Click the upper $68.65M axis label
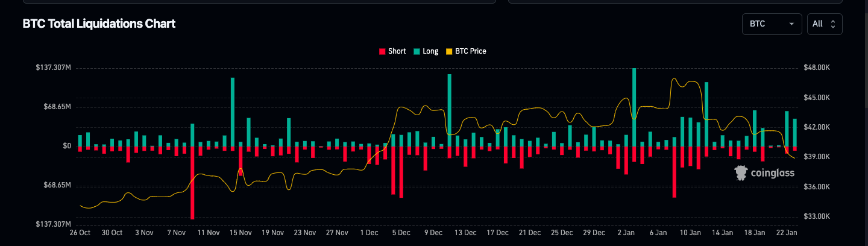868x246 pixels. tap(57, 107)
